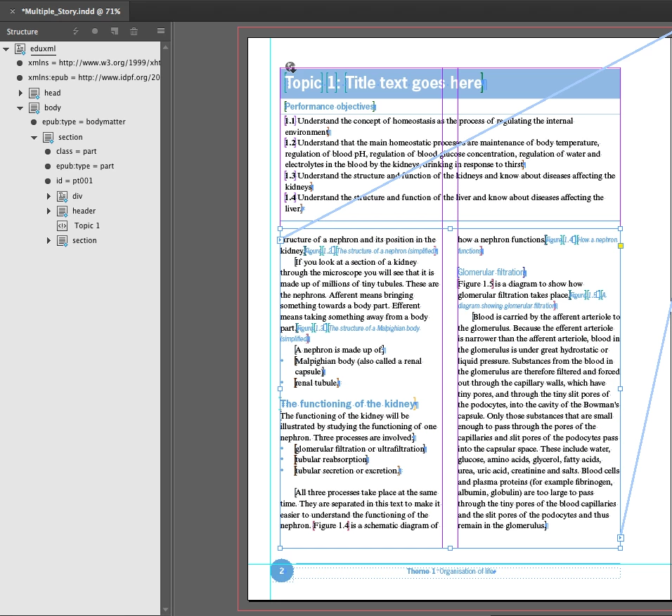
Task: Collapse the body element
Action: coord(20,107)
